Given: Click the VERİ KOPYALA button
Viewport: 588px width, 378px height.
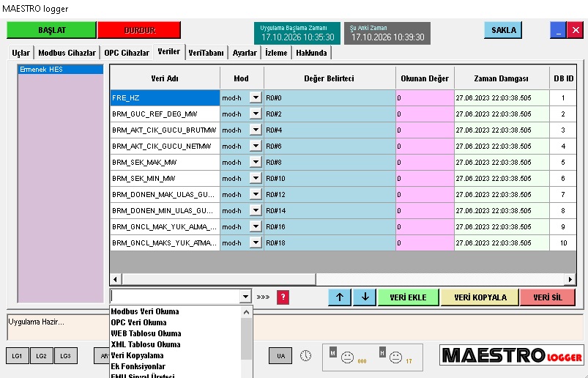Looking at the screenshot, I should pos(480,297).
